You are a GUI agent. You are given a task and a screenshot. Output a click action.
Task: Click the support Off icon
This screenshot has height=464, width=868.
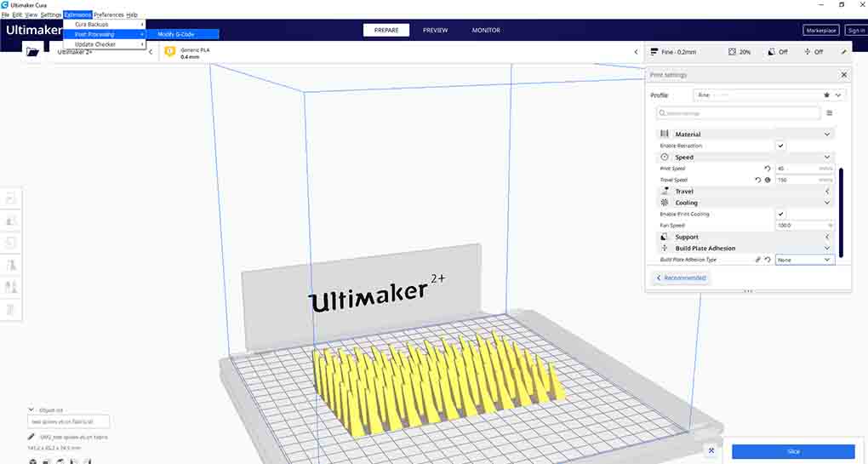pyautogui.click(x=771, y=51)
